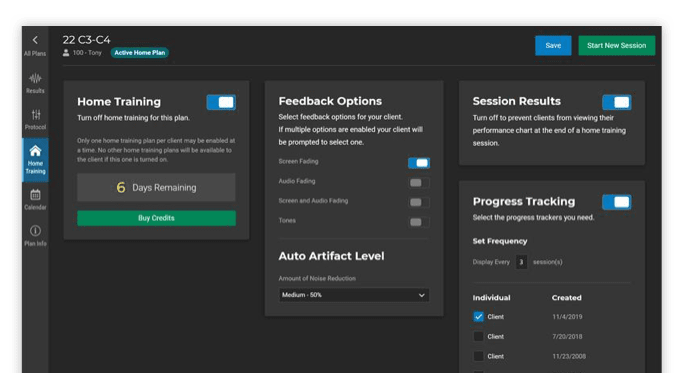Click the Auto Artifact Level heading
The height and width of the screenshot is (373, 684).
(x=332, y=256)
